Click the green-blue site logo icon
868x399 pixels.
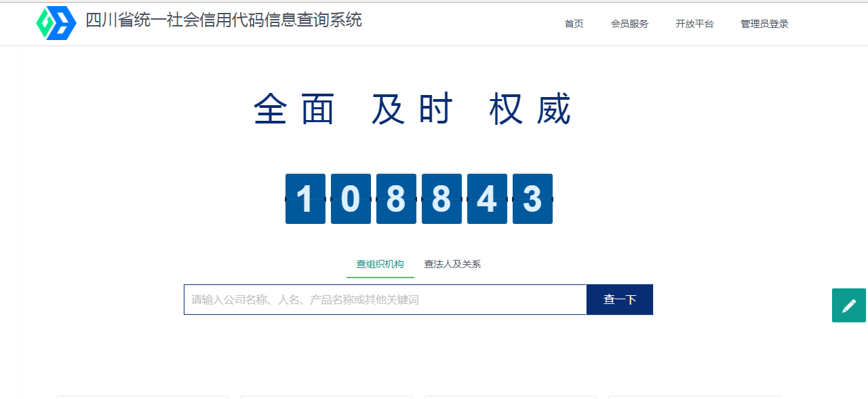pos(56,24)
